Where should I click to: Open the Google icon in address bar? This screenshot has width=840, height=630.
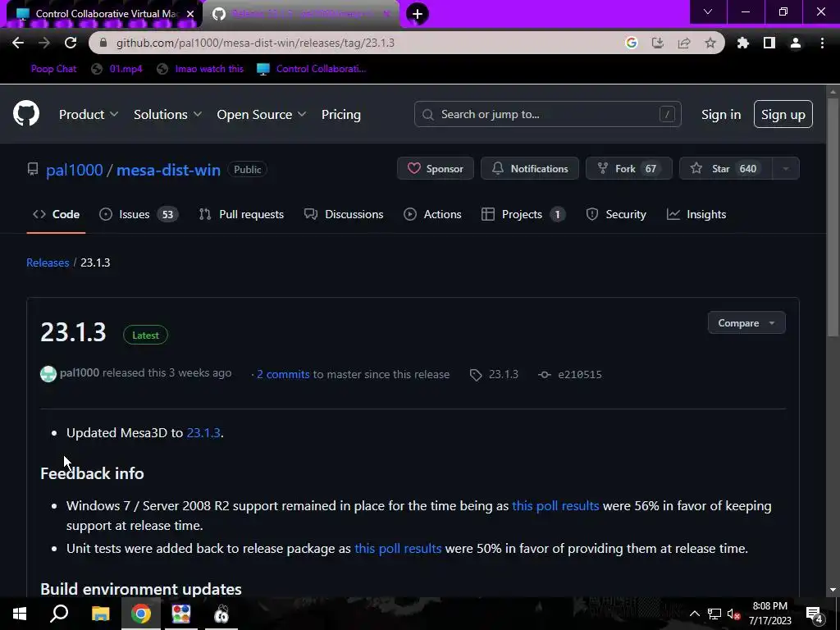[631, 43]
